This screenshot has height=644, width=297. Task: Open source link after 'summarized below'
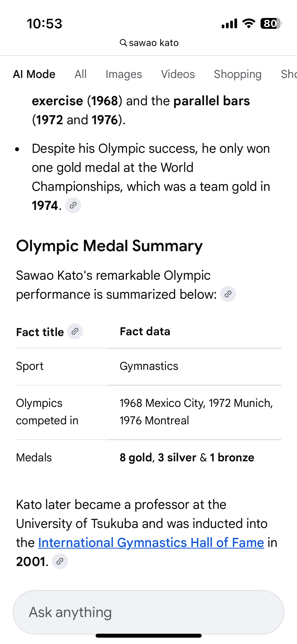click(x=228, y=294)
